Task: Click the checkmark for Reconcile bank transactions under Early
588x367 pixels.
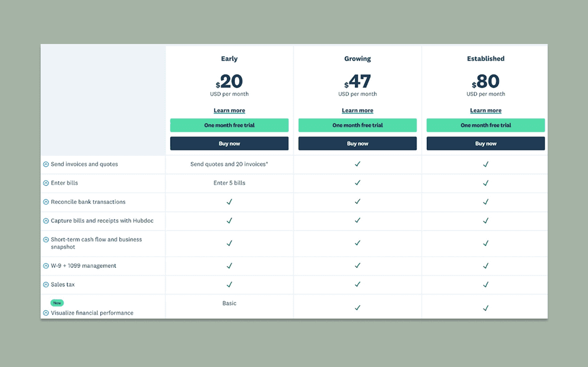Action: click(x=229, y=202)
